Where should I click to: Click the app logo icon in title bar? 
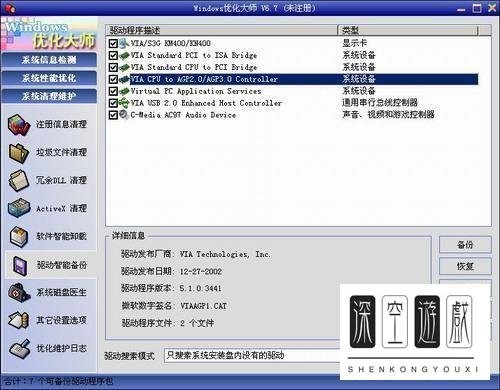click(9, 8)
